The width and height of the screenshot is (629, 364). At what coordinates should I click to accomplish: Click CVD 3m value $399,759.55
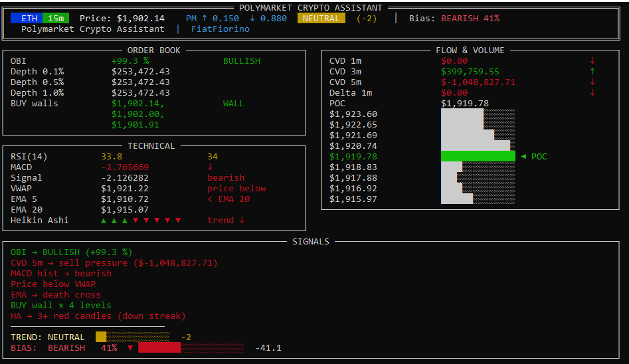click(x=470, y=72)
